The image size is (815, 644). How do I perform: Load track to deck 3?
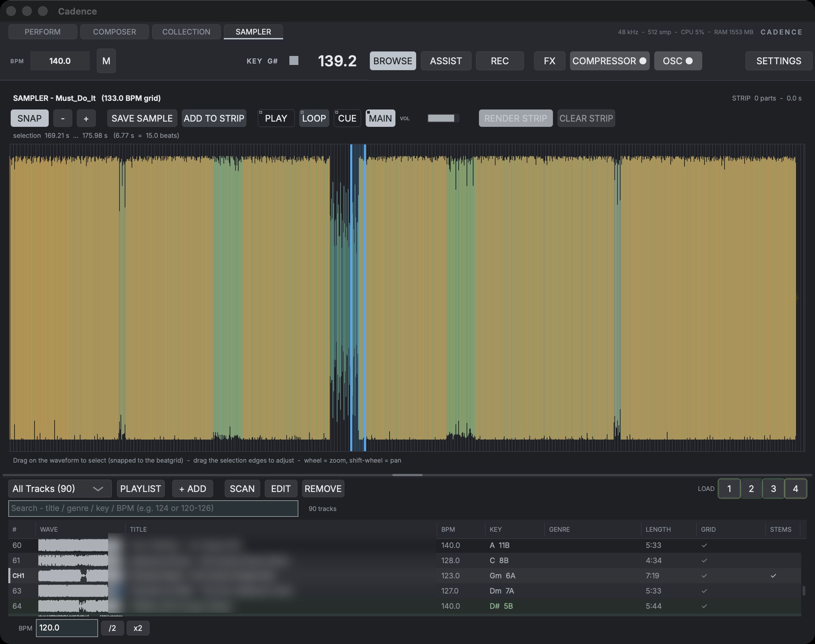tap(773, 489)
